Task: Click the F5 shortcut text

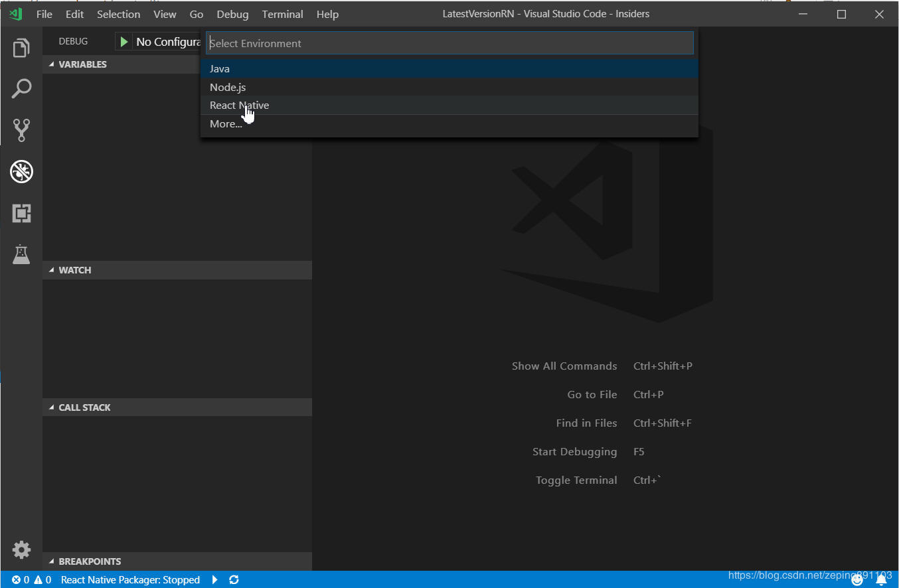Action: (x=639, y=452)
